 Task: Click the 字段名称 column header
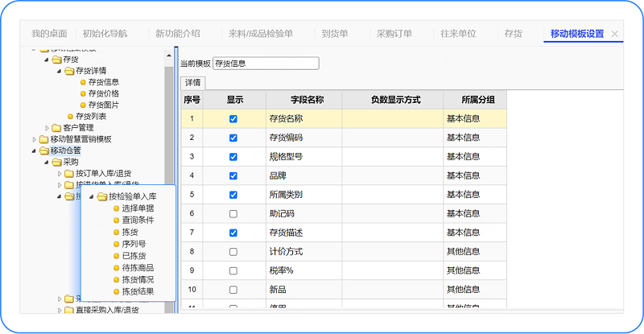click(304, 100)
